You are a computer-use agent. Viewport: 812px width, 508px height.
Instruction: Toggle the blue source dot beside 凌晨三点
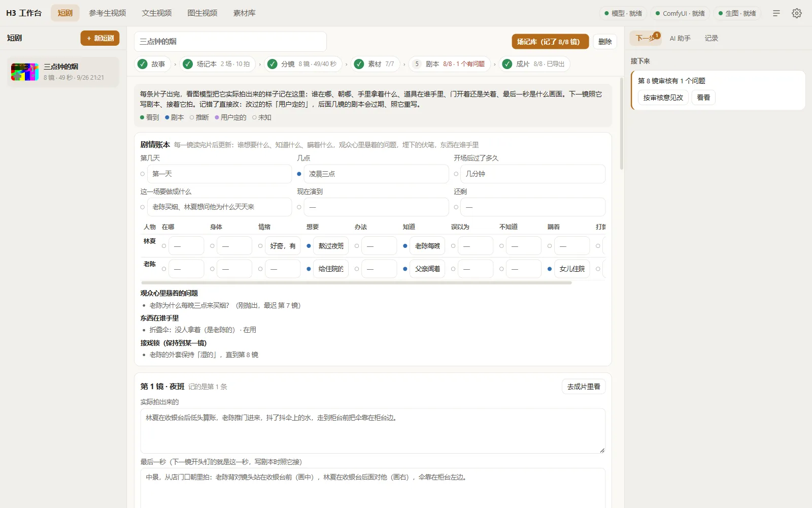pyautogui.click(x=299, y=174)
